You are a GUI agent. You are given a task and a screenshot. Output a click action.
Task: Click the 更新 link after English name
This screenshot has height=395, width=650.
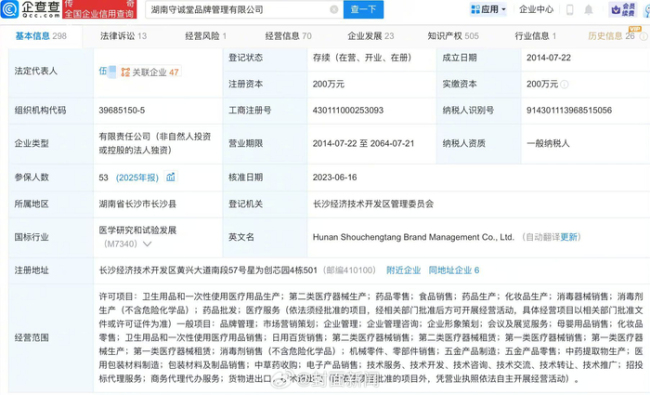click(x=568, y=237)
